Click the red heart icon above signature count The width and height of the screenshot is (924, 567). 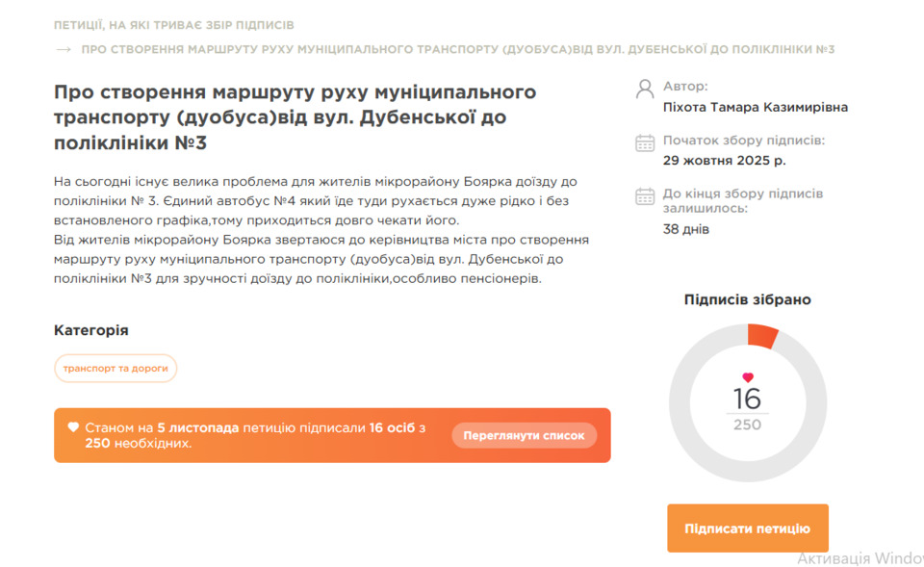[748, 377]
